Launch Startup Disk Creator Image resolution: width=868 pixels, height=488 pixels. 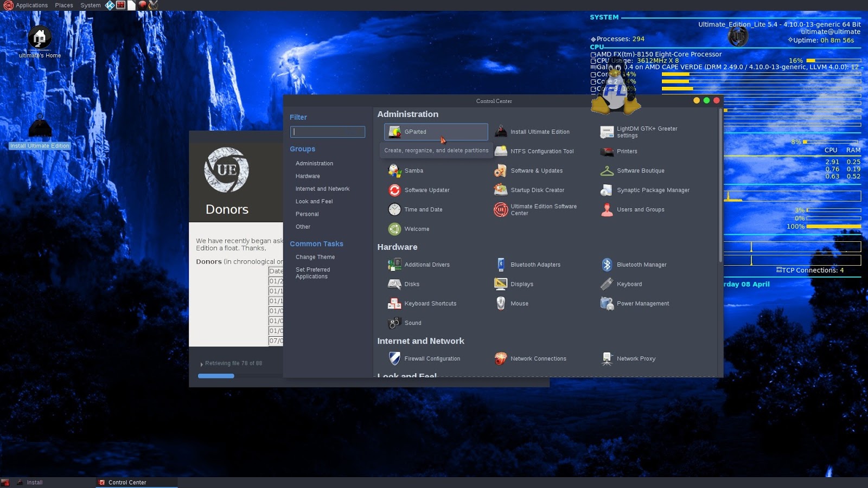pyautogui.click(x=529, y=190)
